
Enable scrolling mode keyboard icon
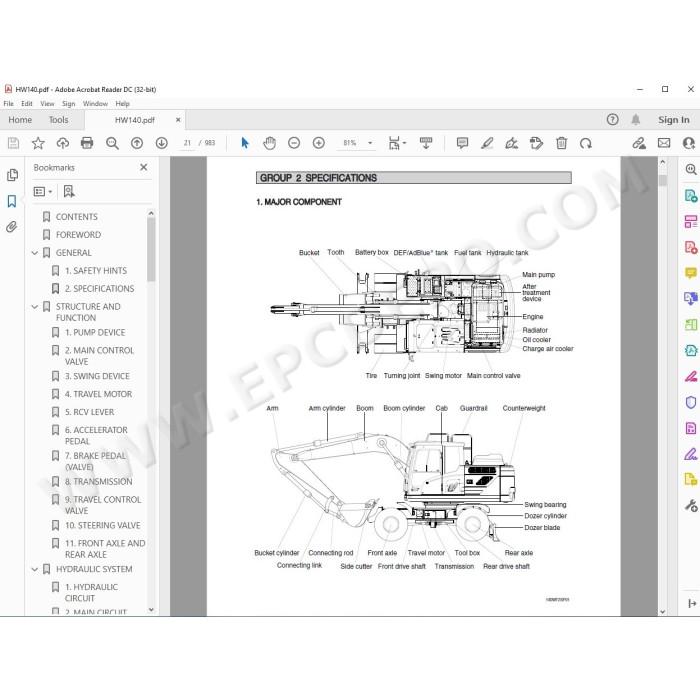[426, 143]
